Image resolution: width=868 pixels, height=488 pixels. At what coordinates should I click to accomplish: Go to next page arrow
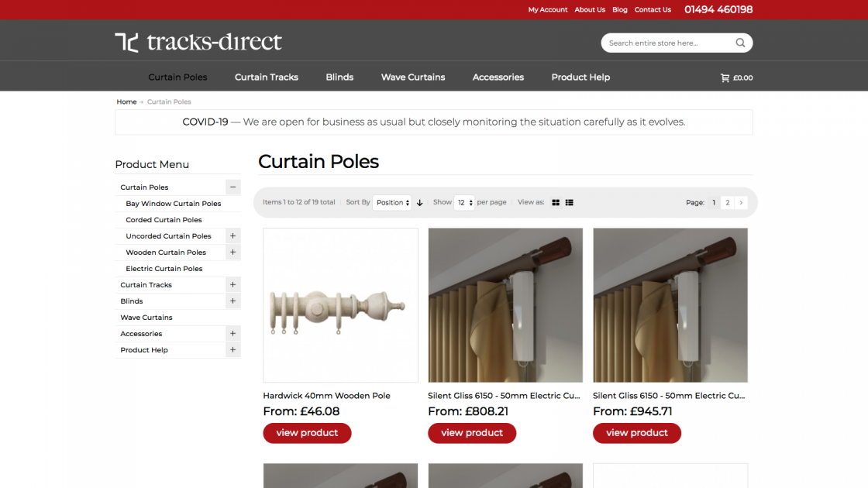[x=742, y=203]
